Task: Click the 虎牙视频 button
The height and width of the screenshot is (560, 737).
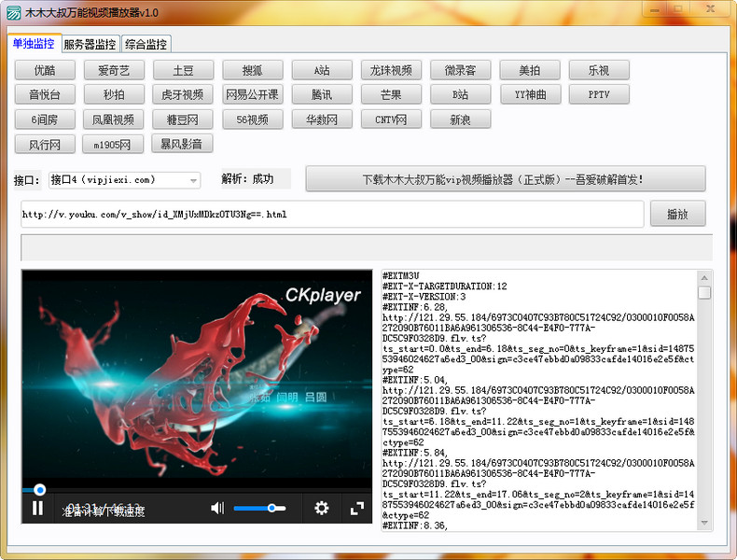Action: point(182,95)
